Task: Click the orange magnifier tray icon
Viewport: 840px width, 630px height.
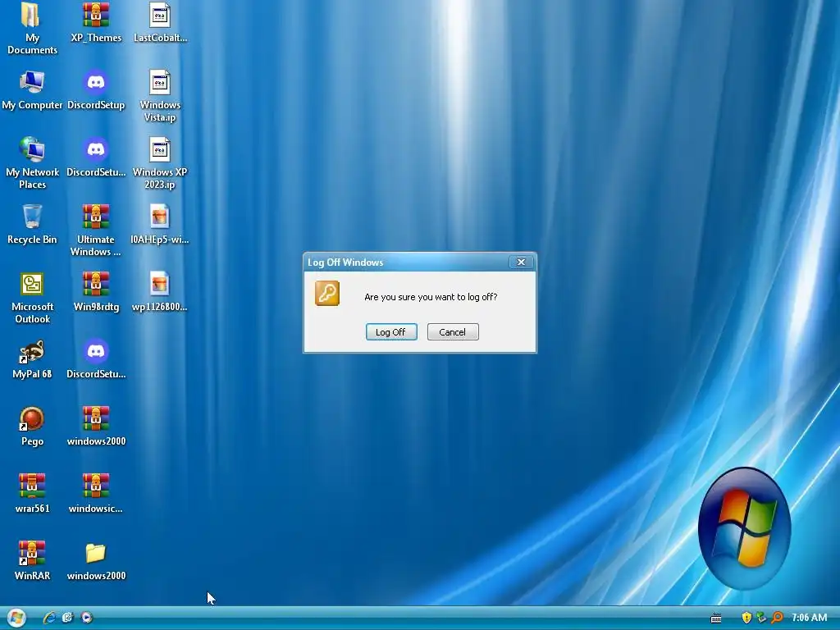Action: 778,618
